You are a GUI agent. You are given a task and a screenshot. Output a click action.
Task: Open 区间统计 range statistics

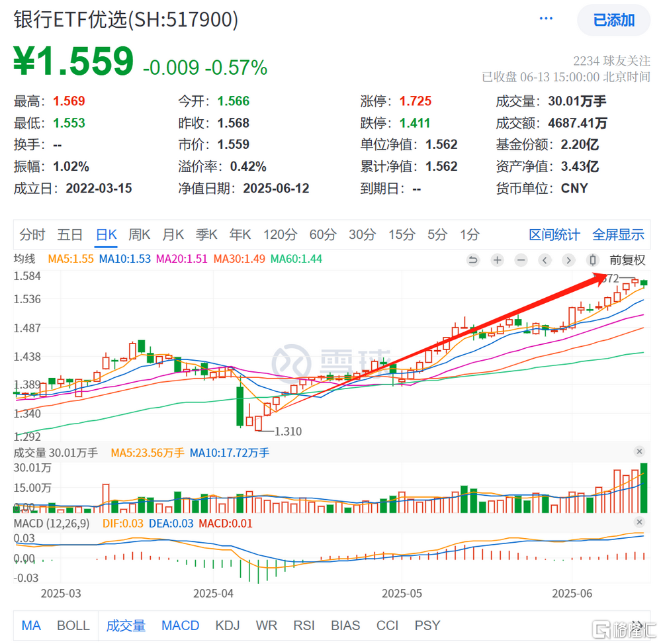pyautogui.click(x=554, y=234)
